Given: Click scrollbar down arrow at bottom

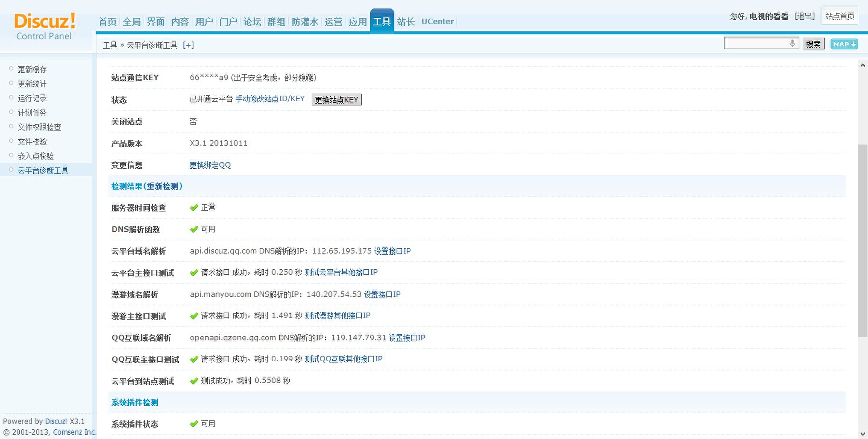Looking at the screenshot, I should pyautogui.click(x=863, y=434).
